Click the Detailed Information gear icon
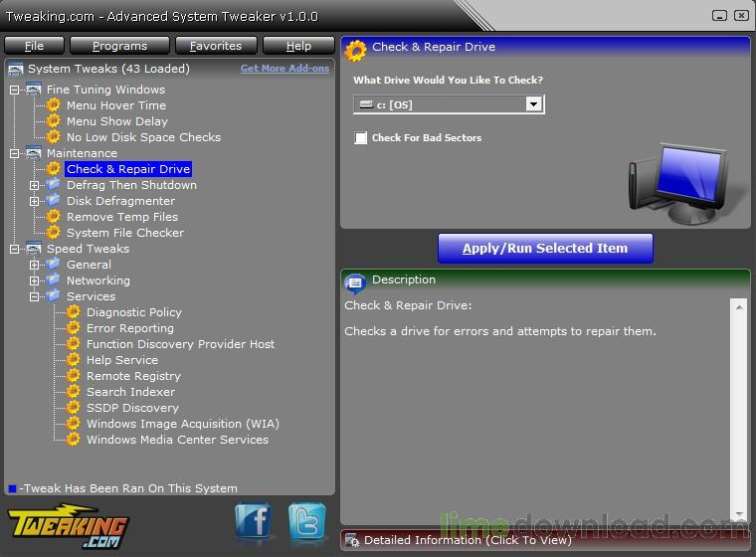 tap(352, 541)
